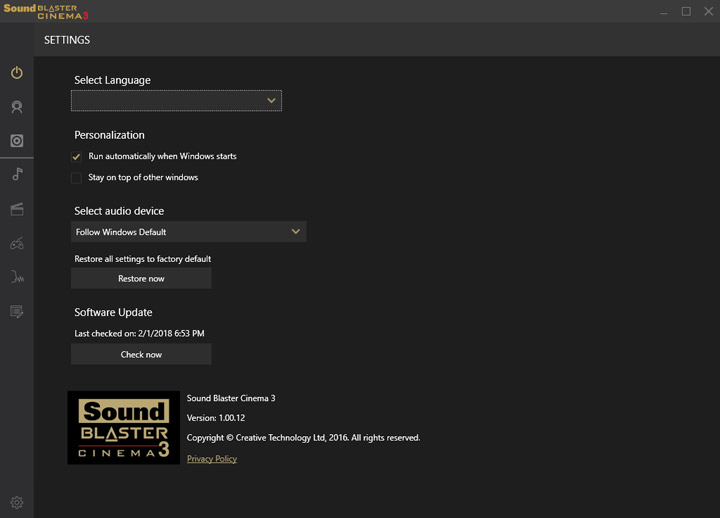
Task: Click the SETTINGS page heading
Action: point(67,40)
